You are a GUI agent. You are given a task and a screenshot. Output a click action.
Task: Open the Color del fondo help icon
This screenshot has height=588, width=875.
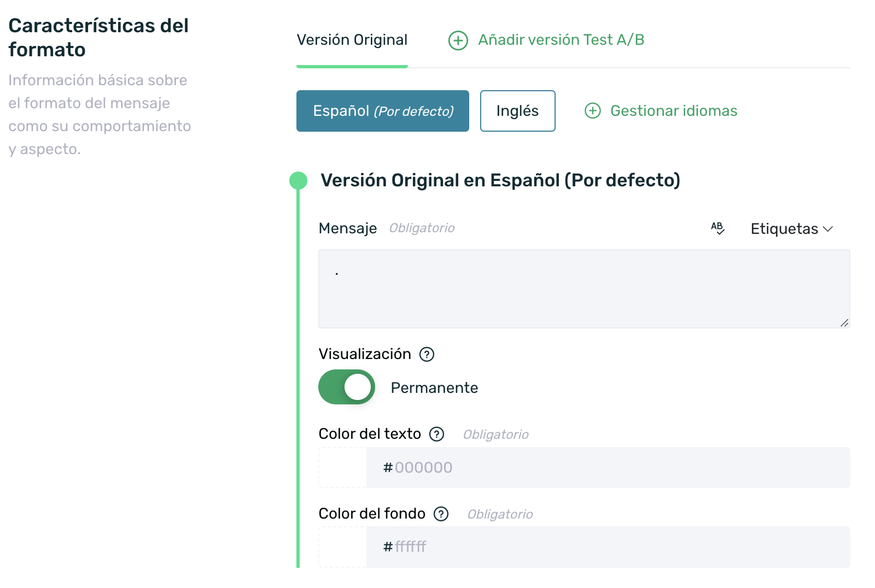click(441, 514)
